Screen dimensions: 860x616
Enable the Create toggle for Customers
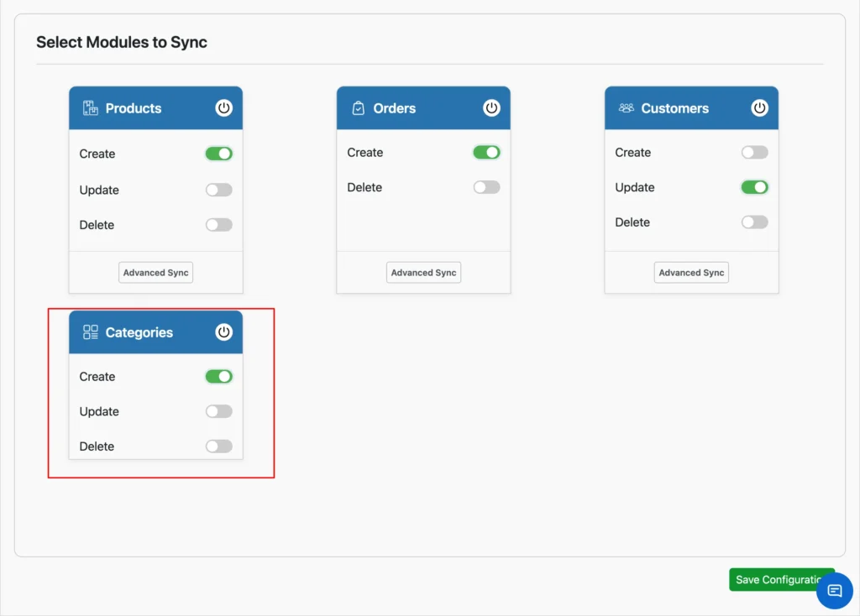(x=754, y=152)
